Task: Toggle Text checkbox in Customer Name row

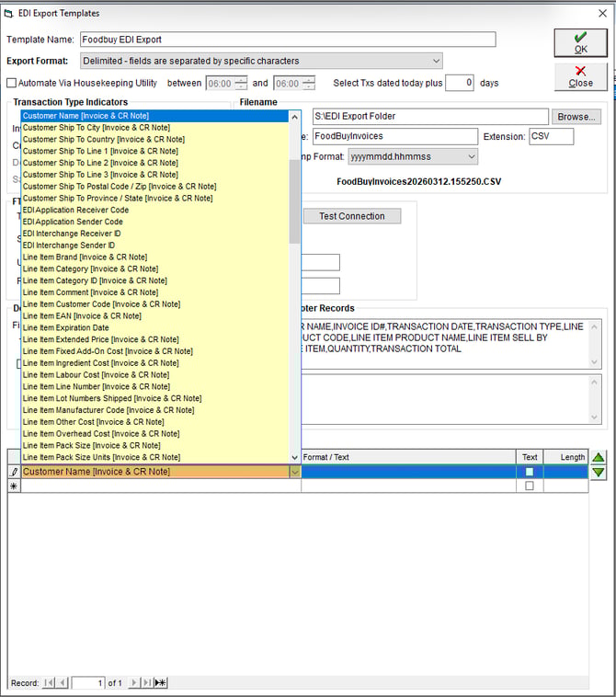Action: [530, 472]
